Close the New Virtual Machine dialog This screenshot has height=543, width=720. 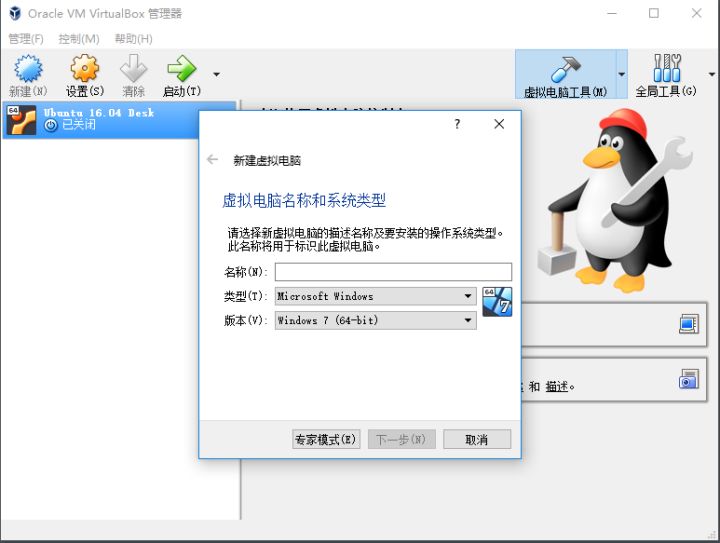click(499, 124)
